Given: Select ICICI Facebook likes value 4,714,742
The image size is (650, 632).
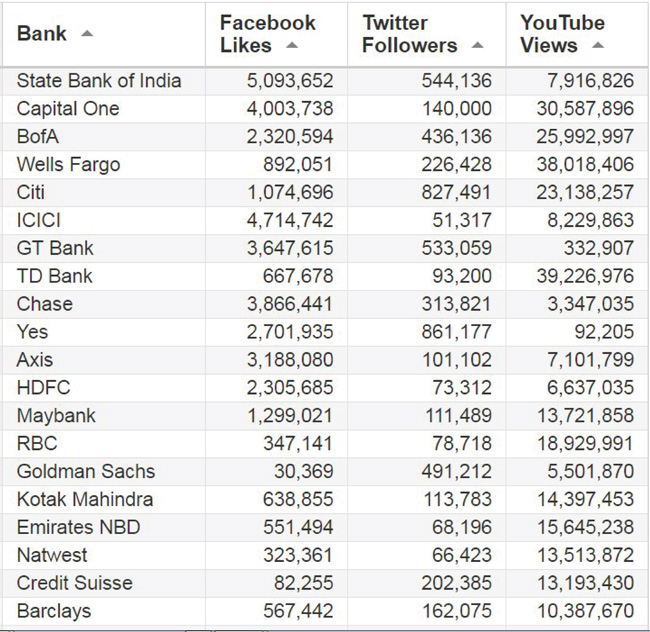Looking at the screenshot, I should coord(290,220).
